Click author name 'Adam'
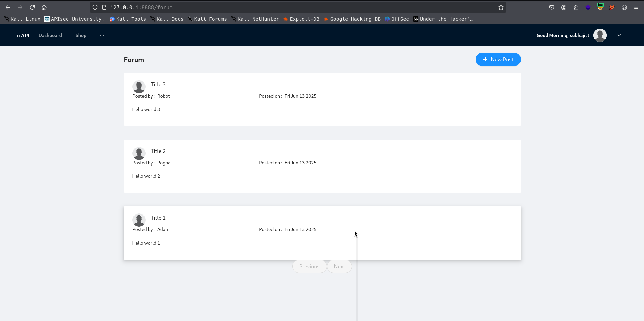The width and height of the screenshot is (644, 321). (163, 229)
